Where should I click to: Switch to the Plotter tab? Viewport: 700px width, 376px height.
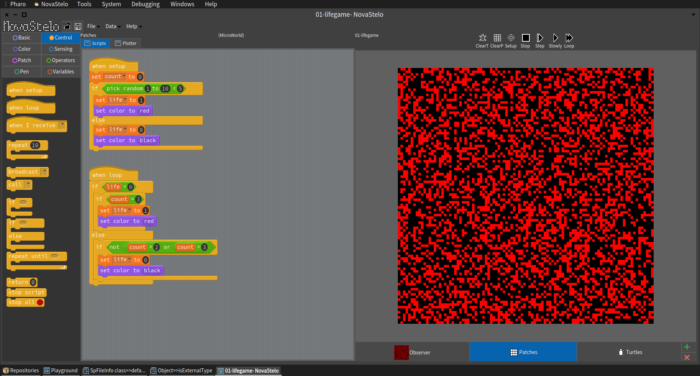pos(126,43)
